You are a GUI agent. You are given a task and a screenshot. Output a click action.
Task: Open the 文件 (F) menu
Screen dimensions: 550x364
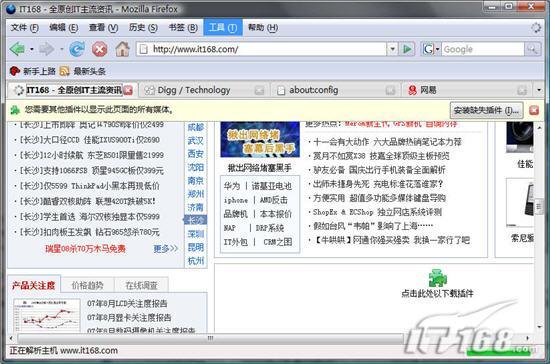click(25, 28)
